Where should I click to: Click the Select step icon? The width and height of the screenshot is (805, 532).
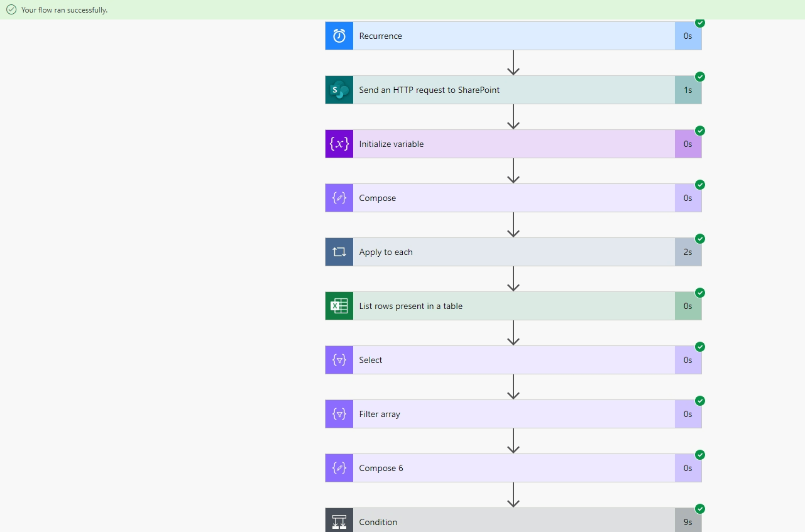click(x=339, y=360)
